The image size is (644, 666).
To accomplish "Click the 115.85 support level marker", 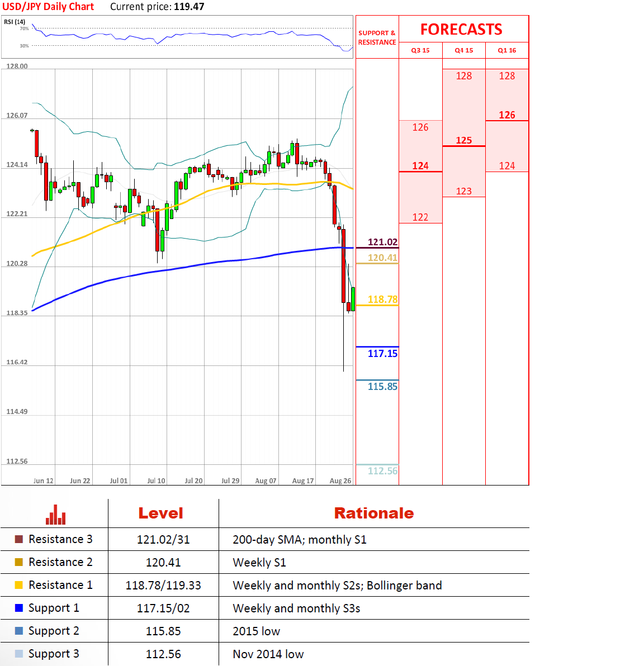I will pyautogui.click(x=382, y=387).
